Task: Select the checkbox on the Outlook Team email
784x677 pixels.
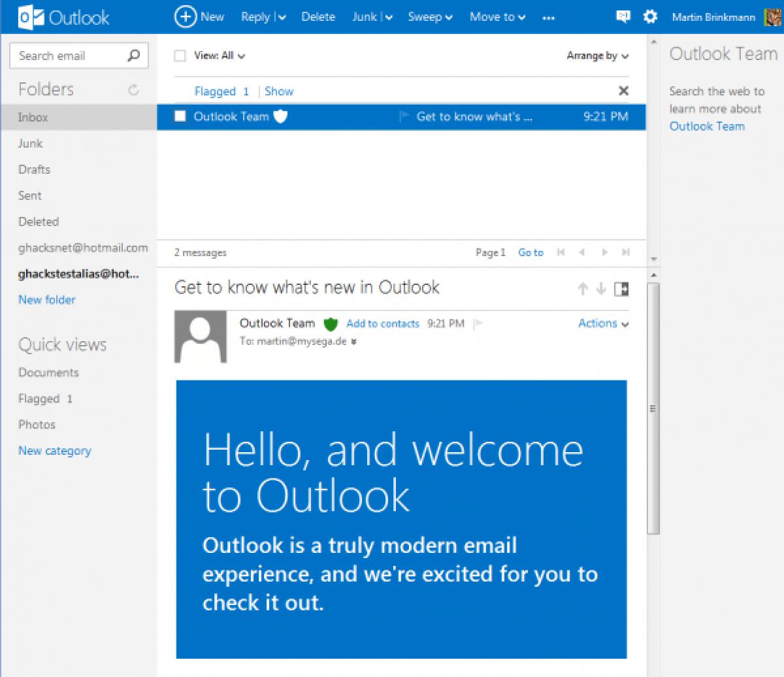Action: point(180,117)
